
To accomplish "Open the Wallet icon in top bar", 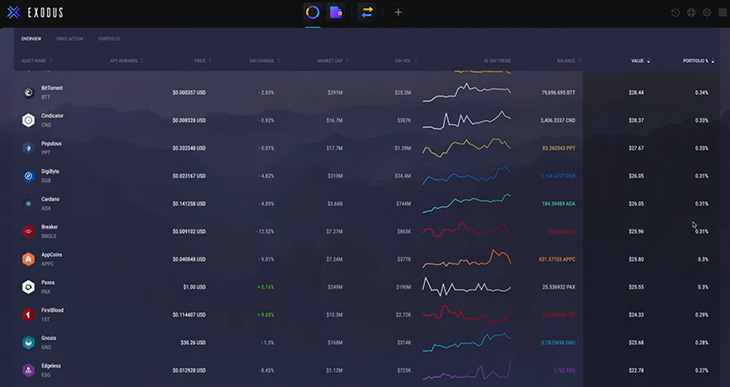I will point(336,12).
